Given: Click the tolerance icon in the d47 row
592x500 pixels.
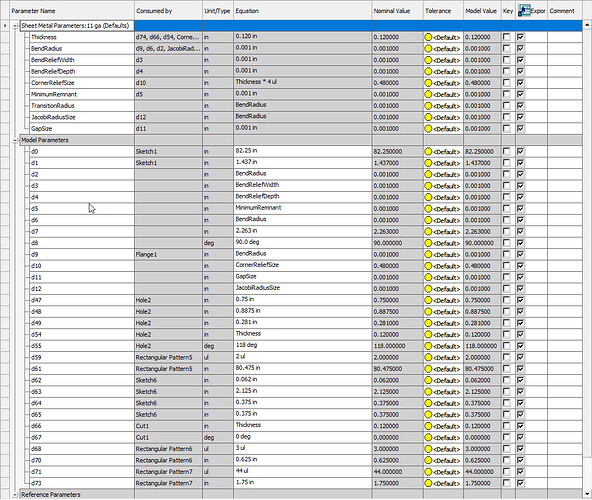Looking at the screenshot, I should coord(428,301).
